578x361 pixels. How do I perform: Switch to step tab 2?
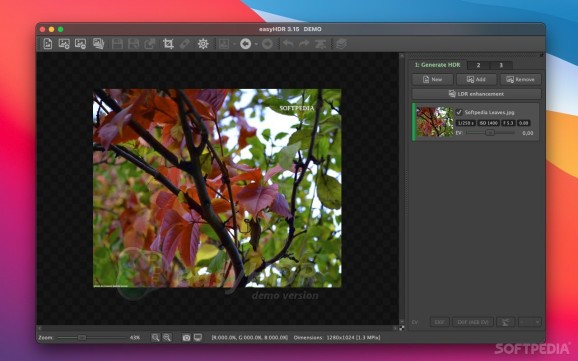[478, 65]
